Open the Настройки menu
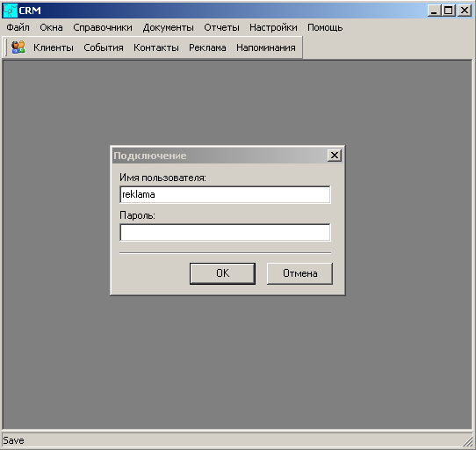476x450 pixels. pos(273,27)
